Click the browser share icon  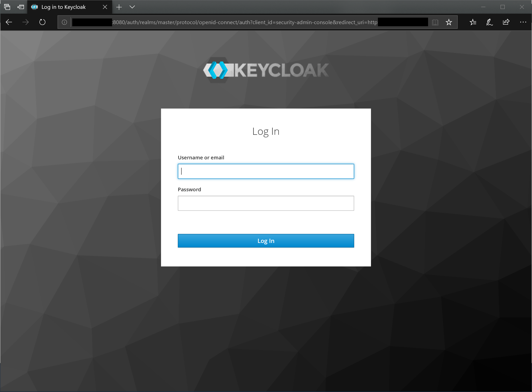click(506, 22)
